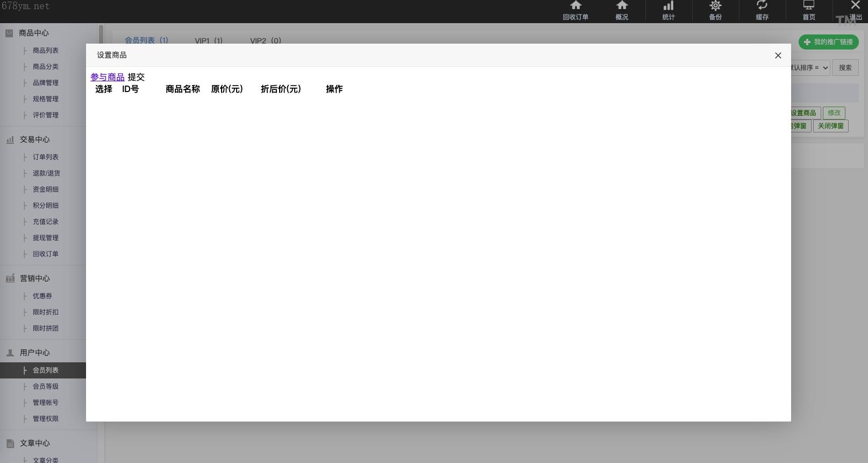The height and width of the screenshot is (463, 868).
Task: Open the 统计 statistics chart icon
Action: click(668, 6)
